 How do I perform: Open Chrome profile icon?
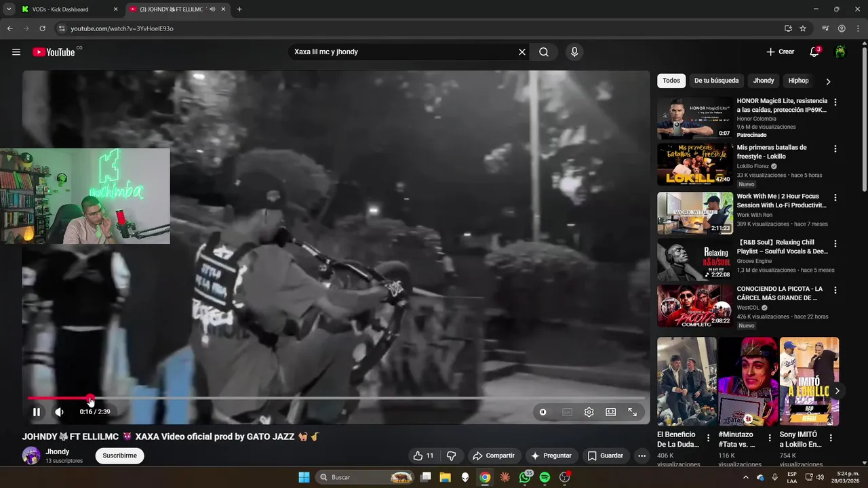tap(842, 28)
